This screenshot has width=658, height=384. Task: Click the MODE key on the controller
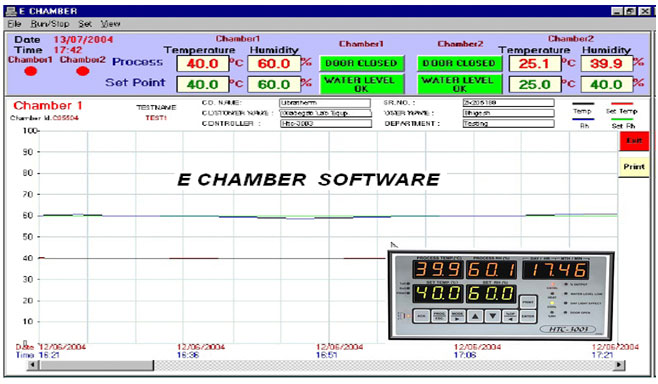[457, 316]
